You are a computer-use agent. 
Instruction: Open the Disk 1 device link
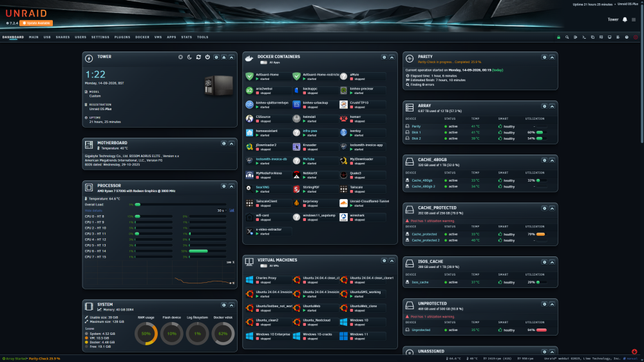[x=416, y=132]
